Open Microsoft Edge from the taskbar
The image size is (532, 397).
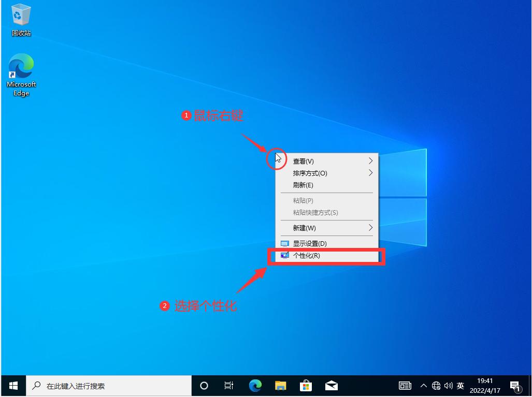[x=255, y=385]
